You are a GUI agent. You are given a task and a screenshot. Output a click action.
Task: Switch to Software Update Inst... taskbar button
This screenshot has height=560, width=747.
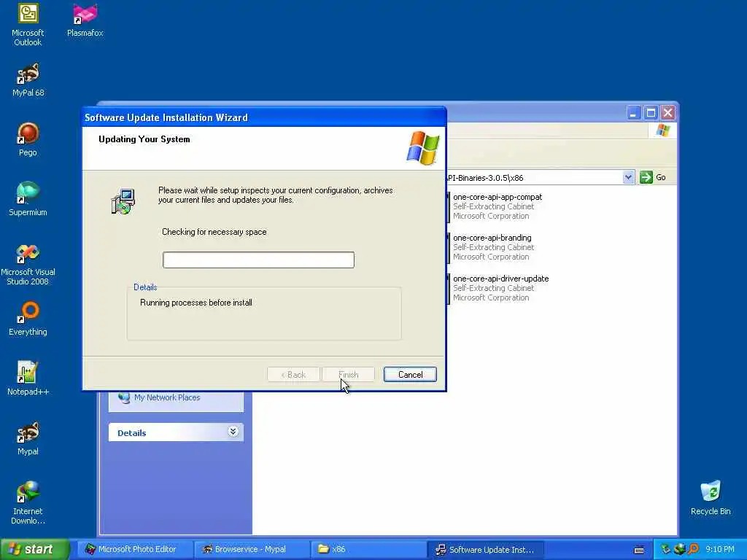(x=486, y=550)
